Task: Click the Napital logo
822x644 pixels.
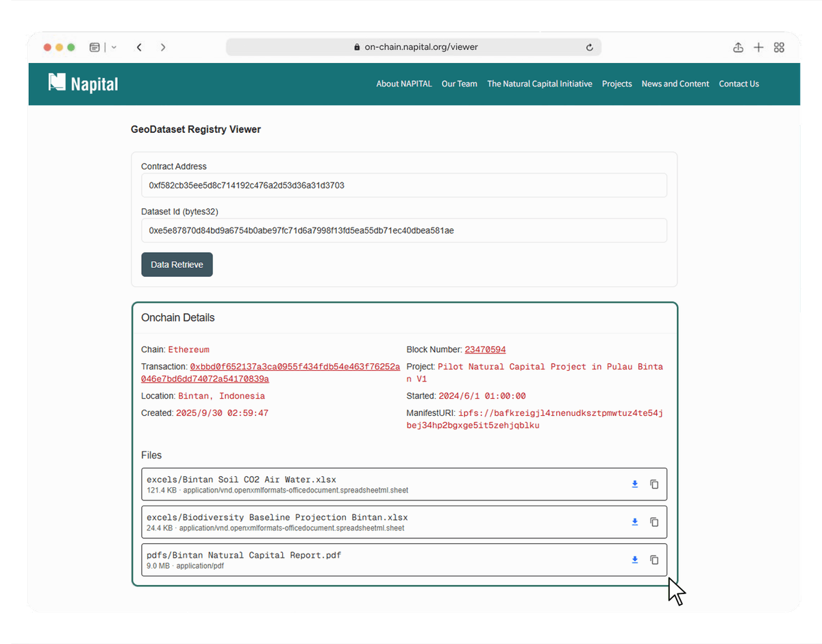Action: tap(84, 84)
